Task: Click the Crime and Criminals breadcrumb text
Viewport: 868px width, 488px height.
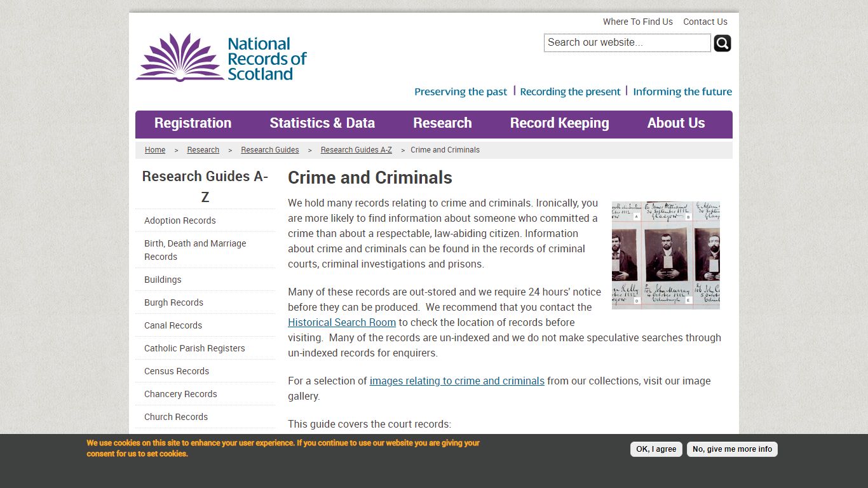Action: 445,150
